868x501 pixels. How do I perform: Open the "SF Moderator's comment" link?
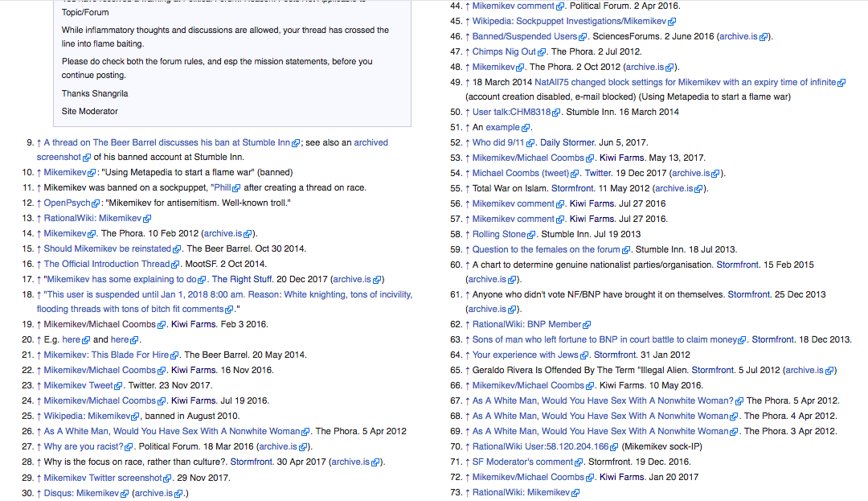(522, 462)
